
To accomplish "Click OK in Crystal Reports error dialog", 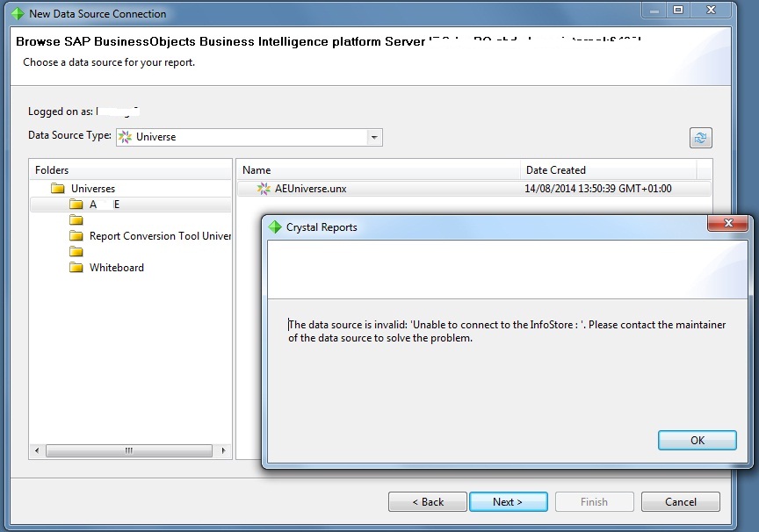I will (697, 440).
